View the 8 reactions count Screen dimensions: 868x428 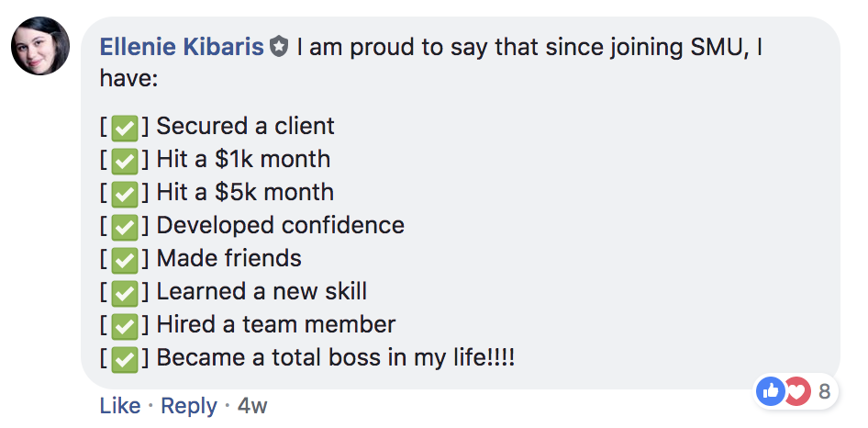824,392
